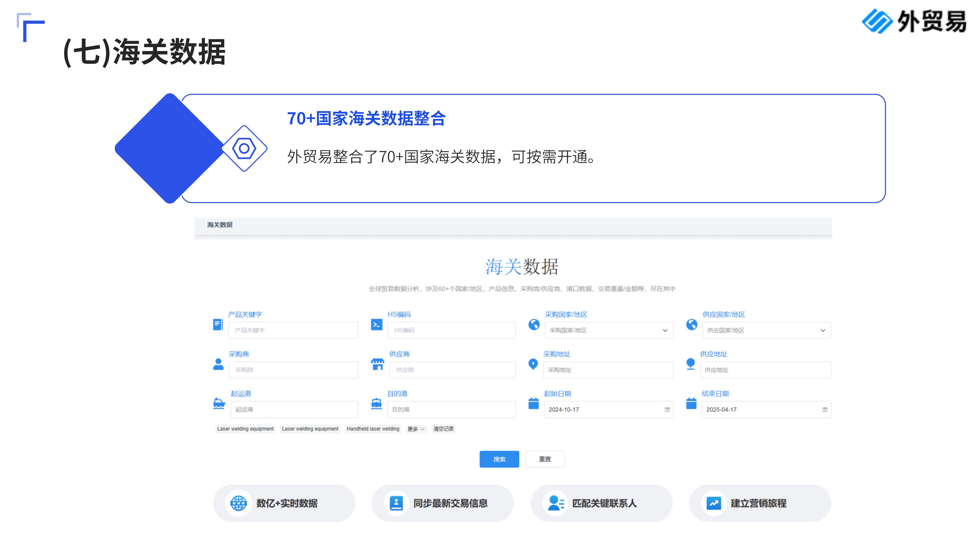Focus the 供应地址 input field
980x551 pixels.
[x=765, y=370]
